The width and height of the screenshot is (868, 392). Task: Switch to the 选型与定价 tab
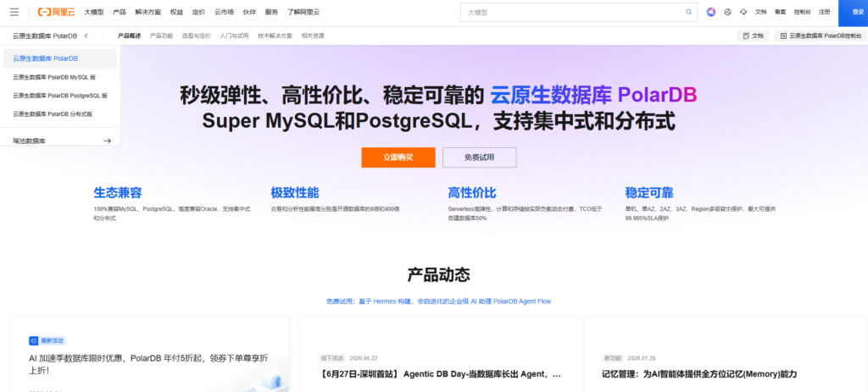tap(196, 36)
